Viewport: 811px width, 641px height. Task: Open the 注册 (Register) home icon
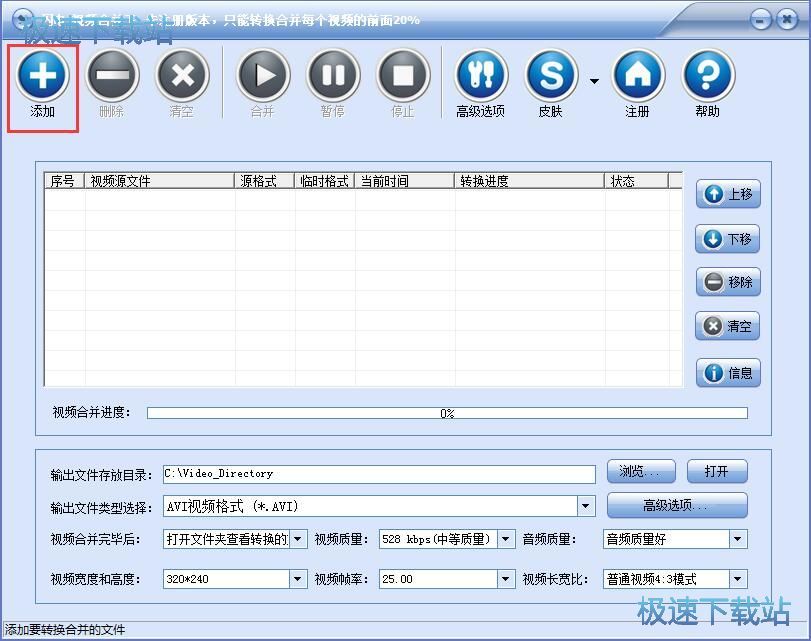point(638,75)
